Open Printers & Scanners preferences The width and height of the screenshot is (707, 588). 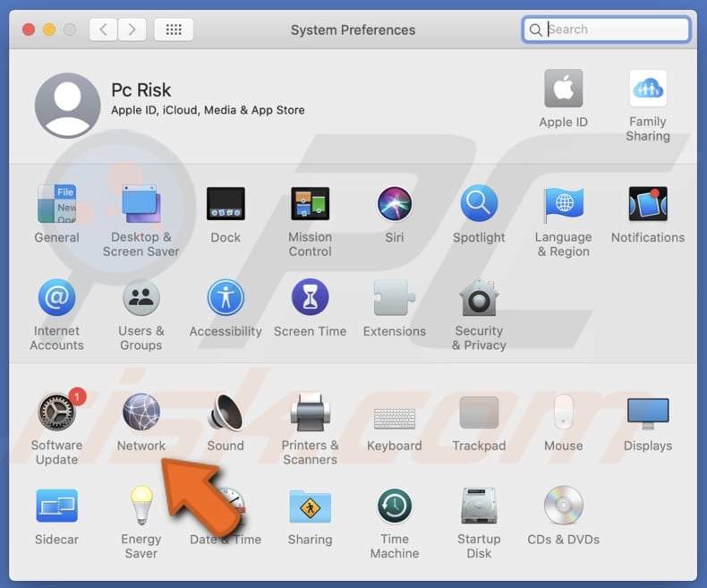click(310, 413)
